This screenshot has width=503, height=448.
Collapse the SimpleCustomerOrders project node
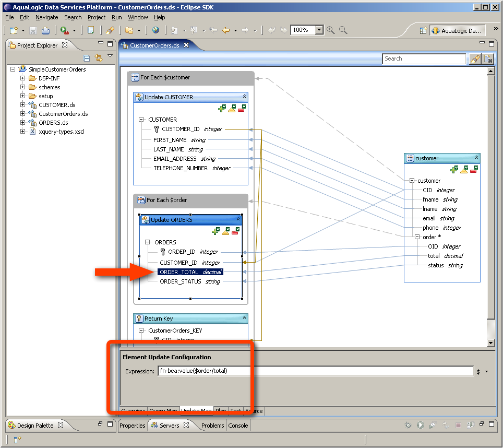(x=13, y=69)
